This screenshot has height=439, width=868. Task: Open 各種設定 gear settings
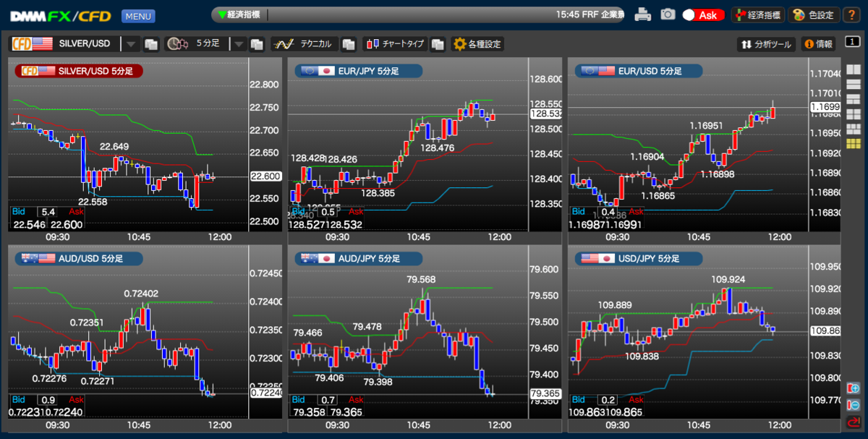[x=477, y=44]
